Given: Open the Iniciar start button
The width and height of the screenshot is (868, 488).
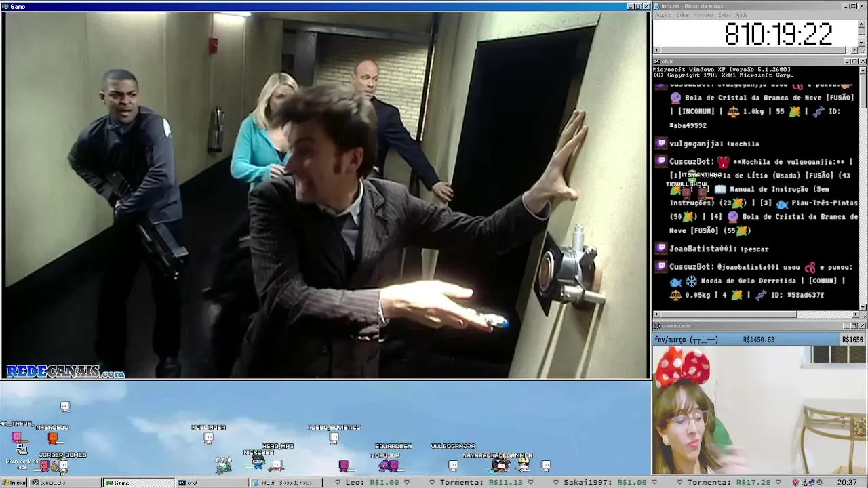Looking at the screenshot, I should [14, 483].
